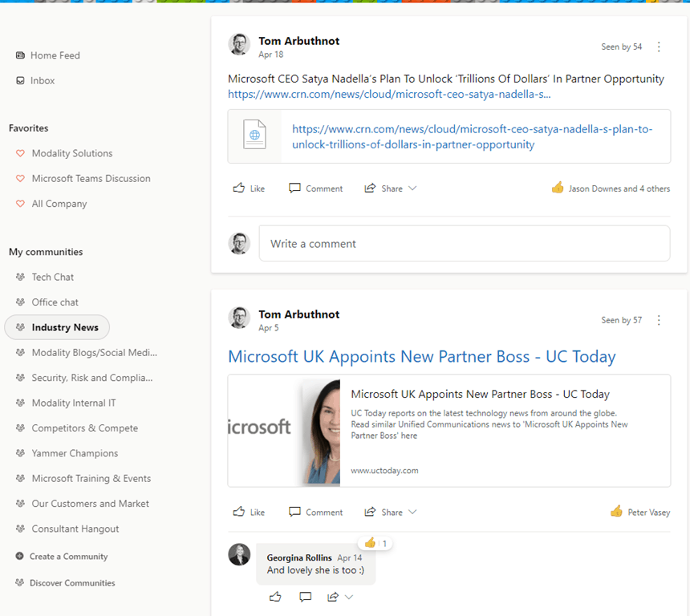Like Georgina Rollins' comment with thumbs-up icon

pos(275,597)
